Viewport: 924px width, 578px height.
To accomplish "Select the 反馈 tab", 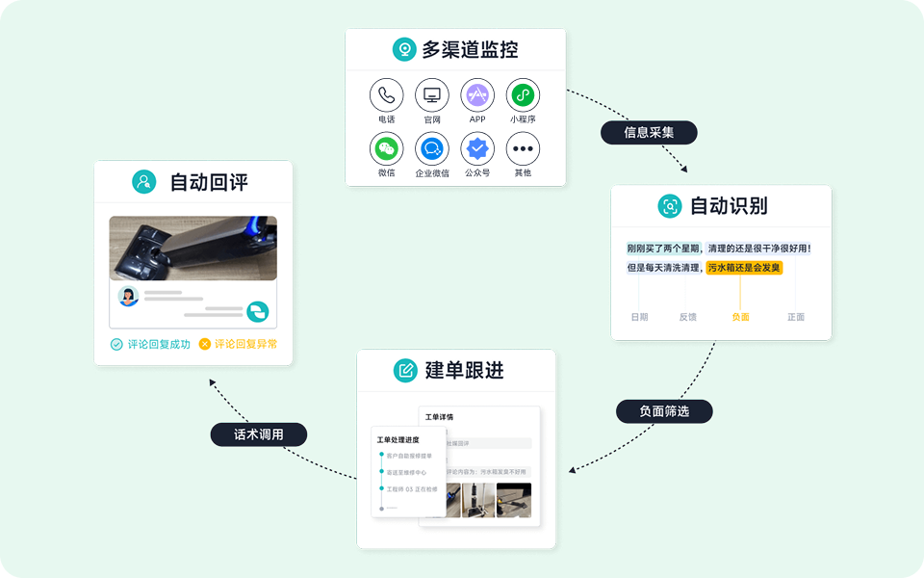I will tap(687, 318).
